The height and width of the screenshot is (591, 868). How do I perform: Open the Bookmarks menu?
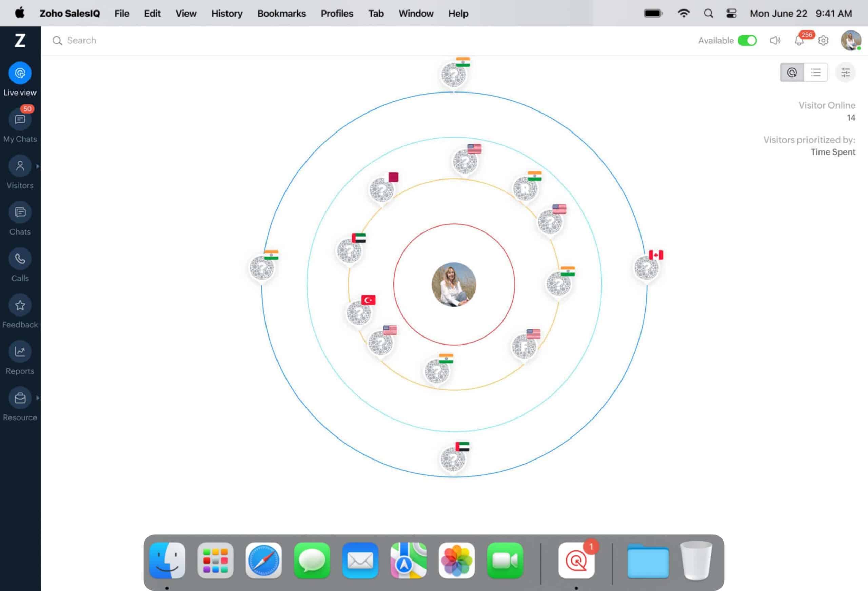coord(281,14)
